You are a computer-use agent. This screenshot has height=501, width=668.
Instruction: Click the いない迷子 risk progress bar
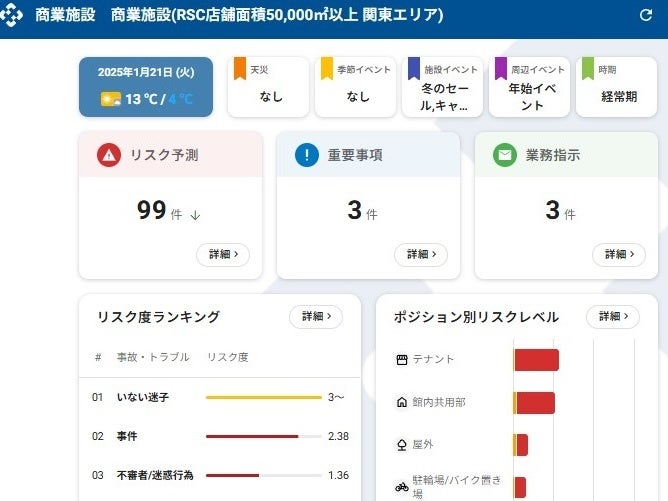[264, 397]
